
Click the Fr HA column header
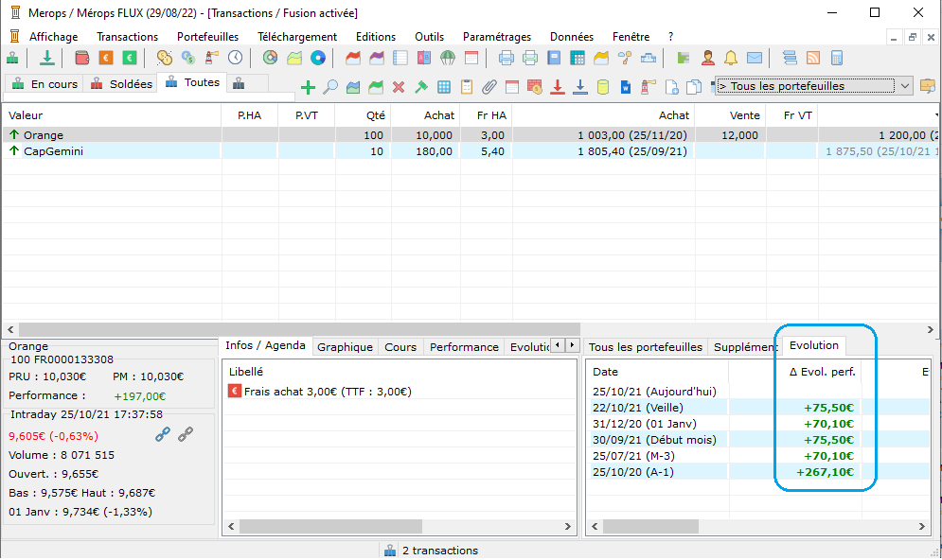[486, 115]
